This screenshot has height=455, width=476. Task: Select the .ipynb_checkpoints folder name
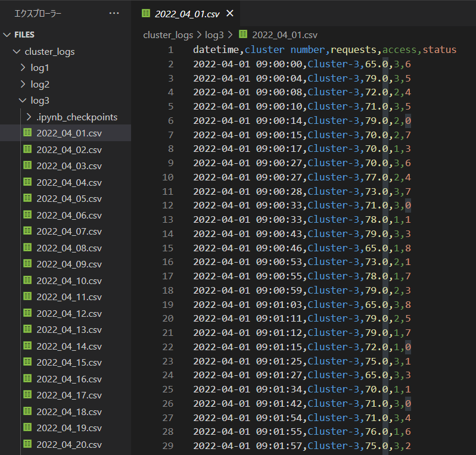pos(77,117)
